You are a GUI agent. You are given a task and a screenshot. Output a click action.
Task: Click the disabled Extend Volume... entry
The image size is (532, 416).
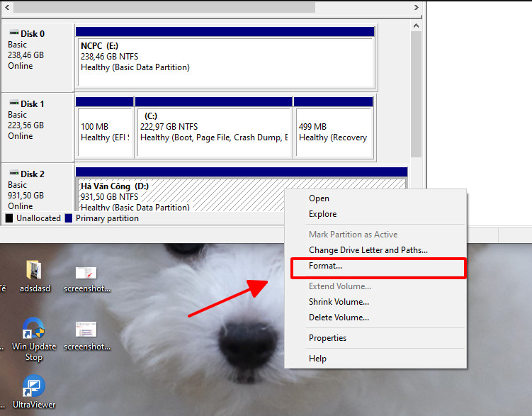pos(375,286)
